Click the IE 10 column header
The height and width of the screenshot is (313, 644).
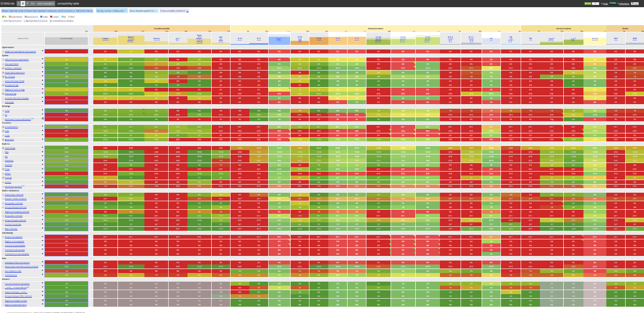[239, 39]
